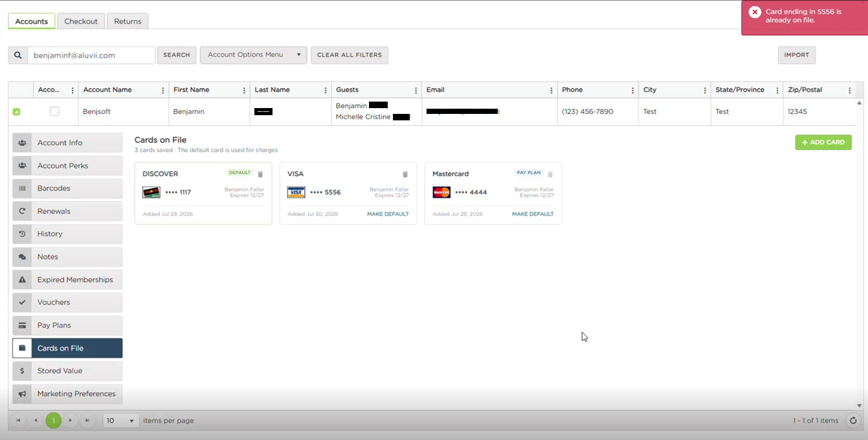Focus the email search field
The width and height of the screenshot is (868, 440).
91,55
